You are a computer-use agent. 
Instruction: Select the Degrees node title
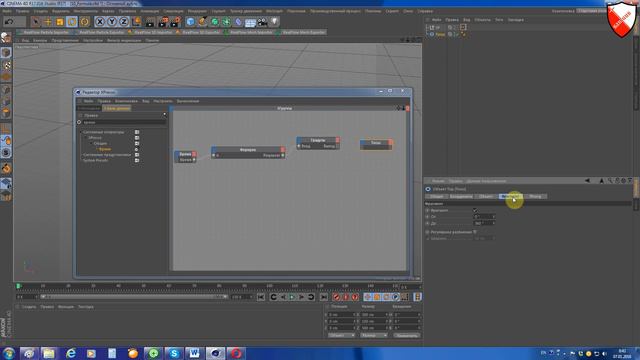tap(318, 140)
